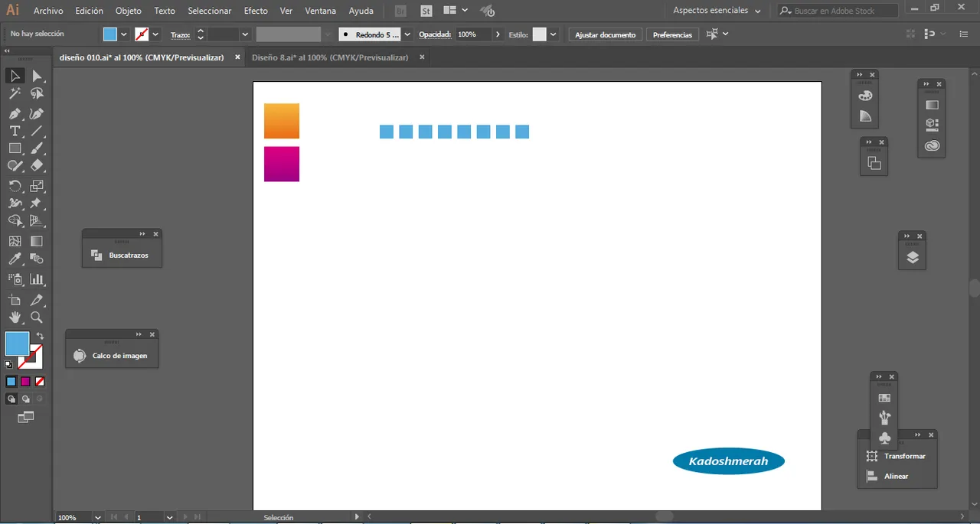Select the Hand tool

coord(15,317)
